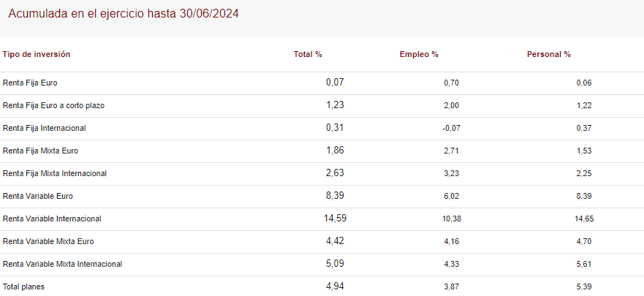Select the "Personal %" column header
Image resolution: width=644 pixels, height=296 pixels.
[548, 55]
